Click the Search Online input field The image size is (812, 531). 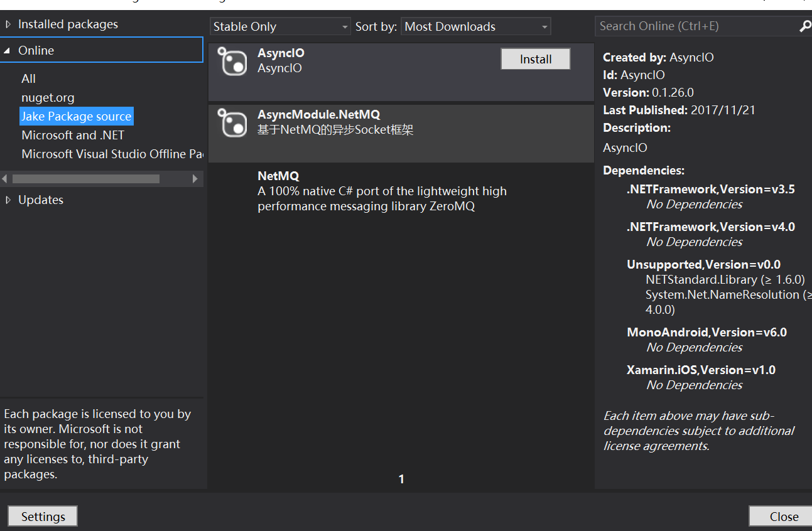point(697,26)
